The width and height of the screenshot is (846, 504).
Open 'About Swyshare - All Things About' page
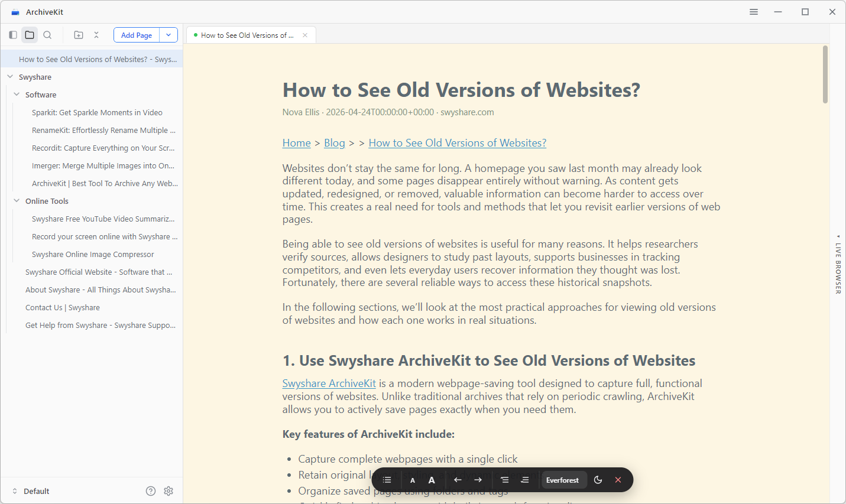(x=101, y=290)
